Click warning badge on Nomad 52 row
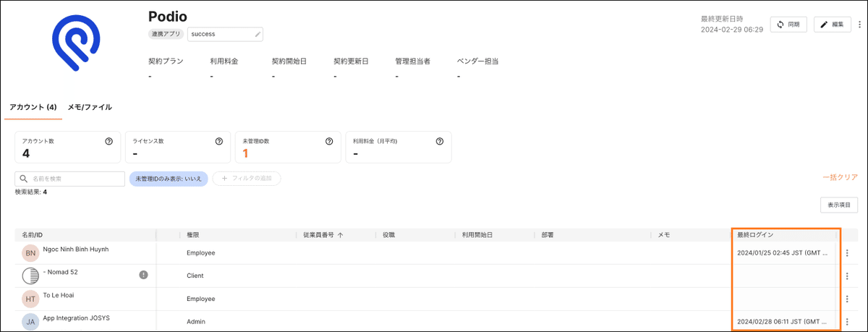 [143, 275]
